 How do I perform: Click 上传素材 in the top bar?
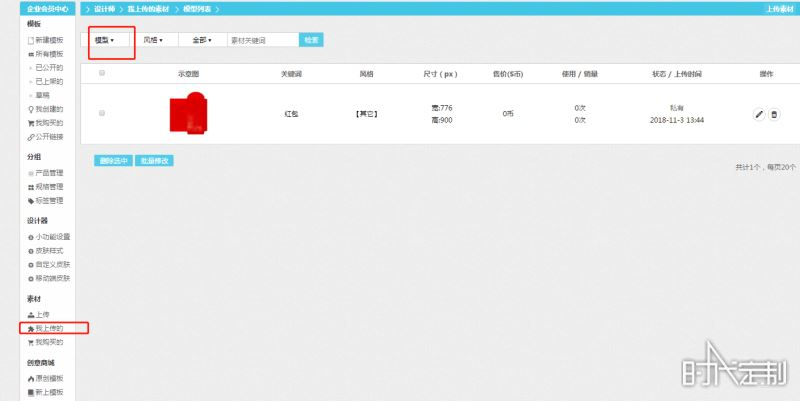click(780, 9)
